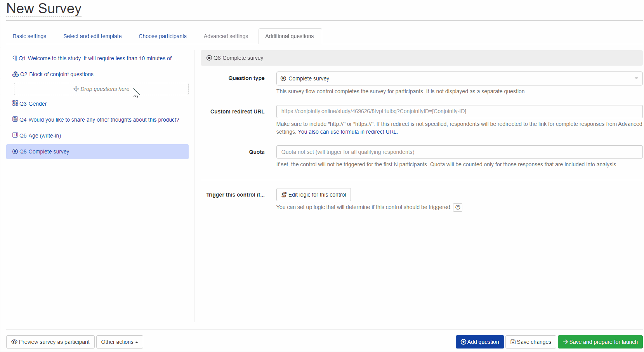Click the grid icon beside Q3 Gender
This screenshot has height=352, width=644.
pyautogui.click(x=15, y=103)
